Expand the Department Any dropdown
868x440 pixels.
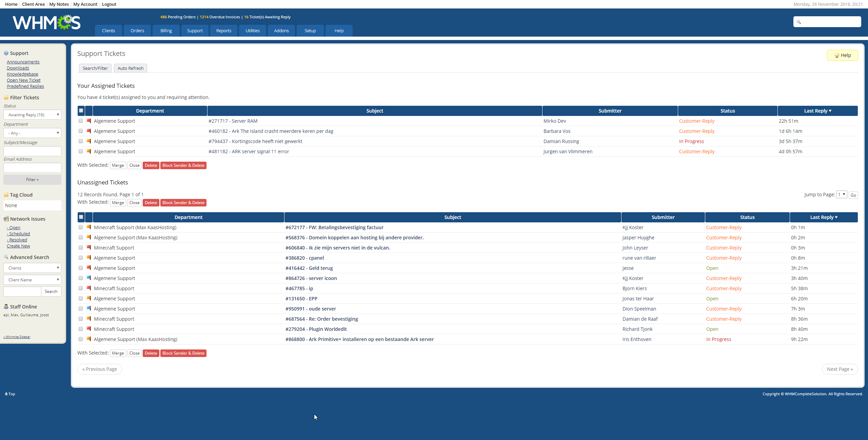pos(32,133)
